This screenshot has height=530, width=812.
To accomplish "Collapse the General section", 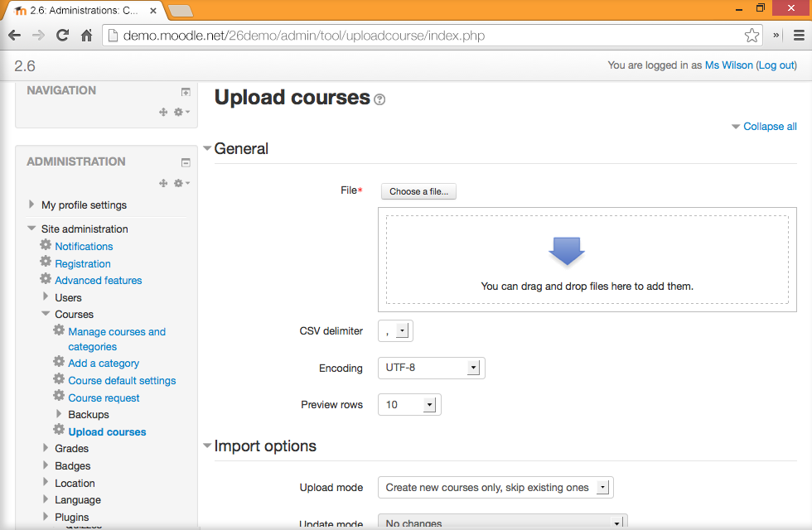I will (x=240, y=149).
